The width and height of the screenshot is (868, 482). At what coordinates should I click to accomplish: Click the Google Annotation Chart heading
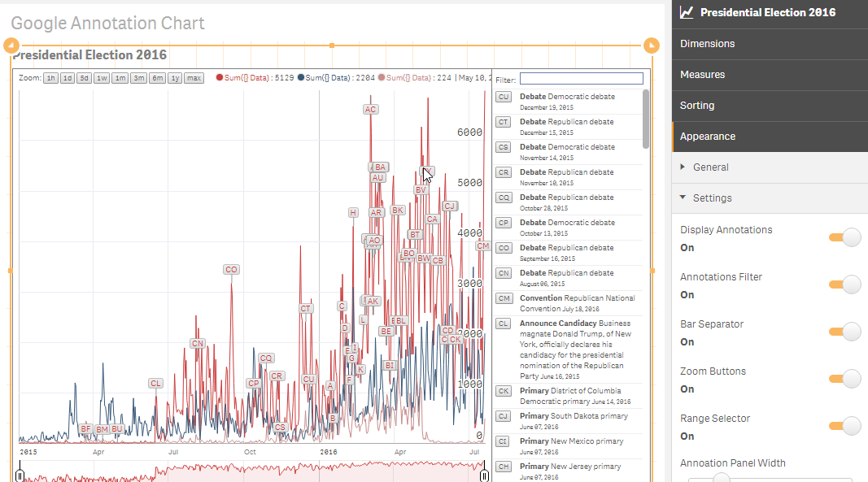pyautogui.click(x=107, y=24)
